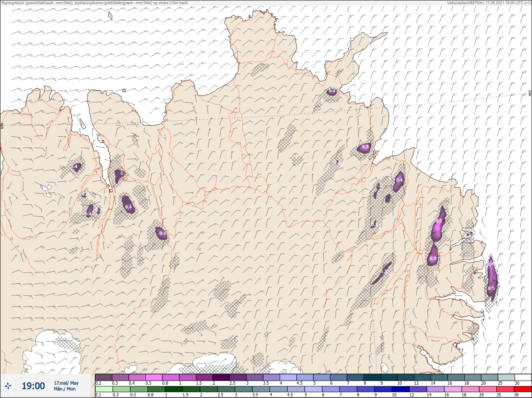
Task: Click the 0.7 precipitation label on the map
Action: point(439,221)
